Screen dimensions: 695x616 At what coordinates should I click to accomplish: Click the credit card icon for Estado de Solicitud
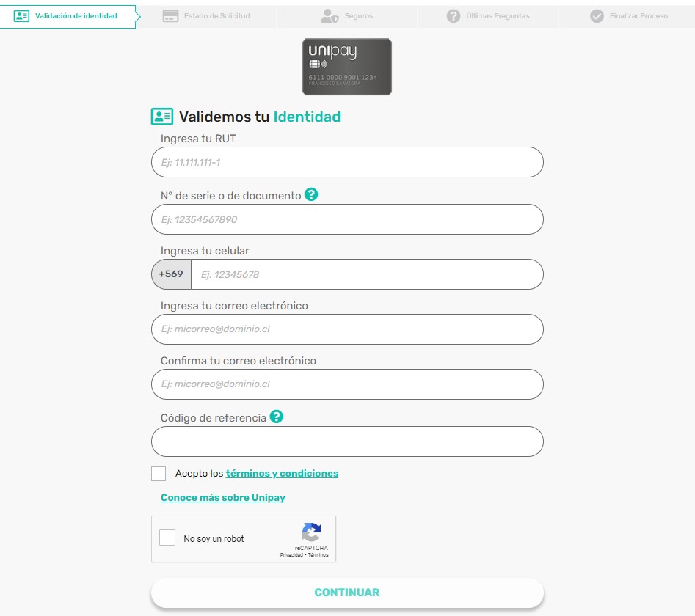(171, 16)
